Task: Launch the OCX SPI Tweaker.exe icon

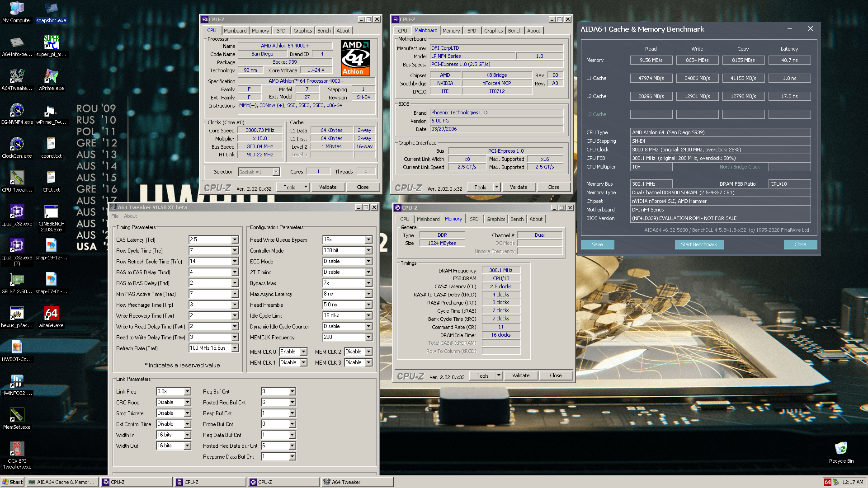Action: pos(17,455)
